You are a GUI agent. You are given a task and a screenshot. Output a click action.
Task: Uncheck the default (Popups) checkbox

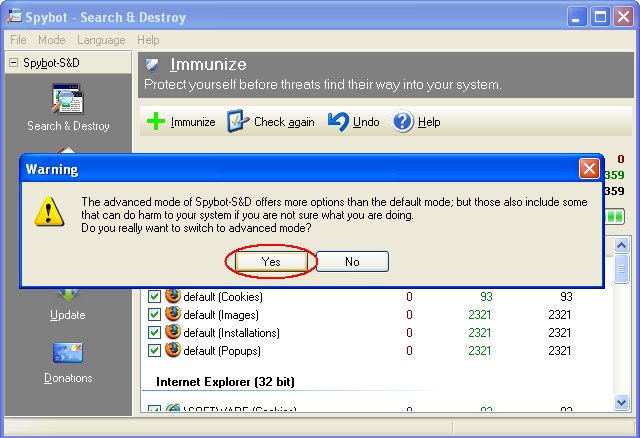tap(154, 351)
